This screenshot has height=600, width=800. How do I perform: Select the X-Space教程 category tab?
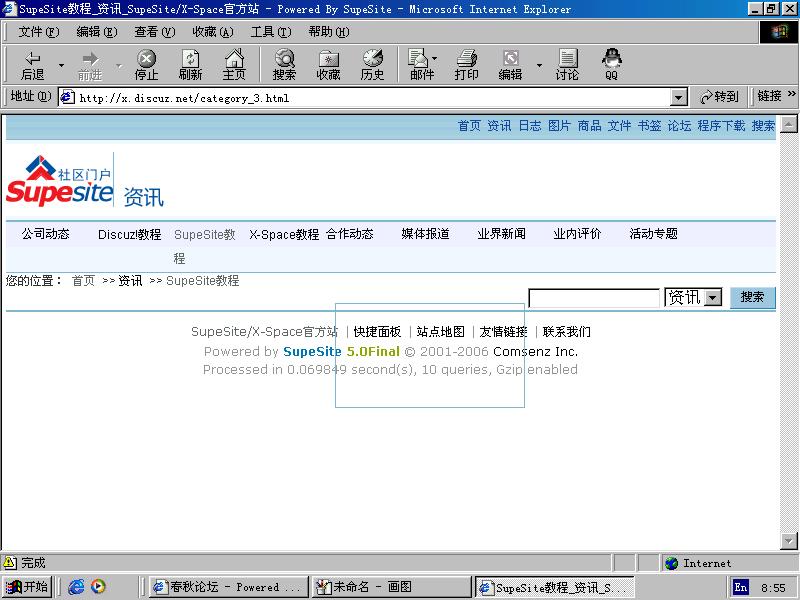(x=284, y=235)
